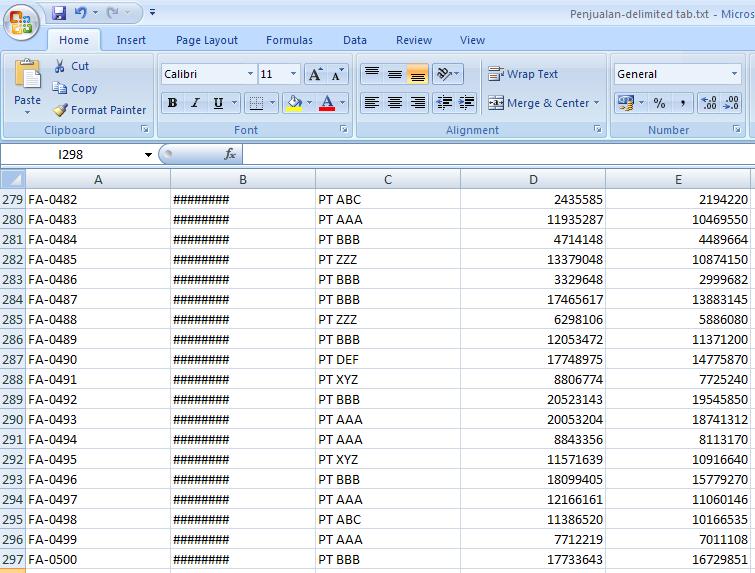The width and height of the screenshot is (755, 573).
Task: Open the Calibri font name dropdown
Action: 250,74
